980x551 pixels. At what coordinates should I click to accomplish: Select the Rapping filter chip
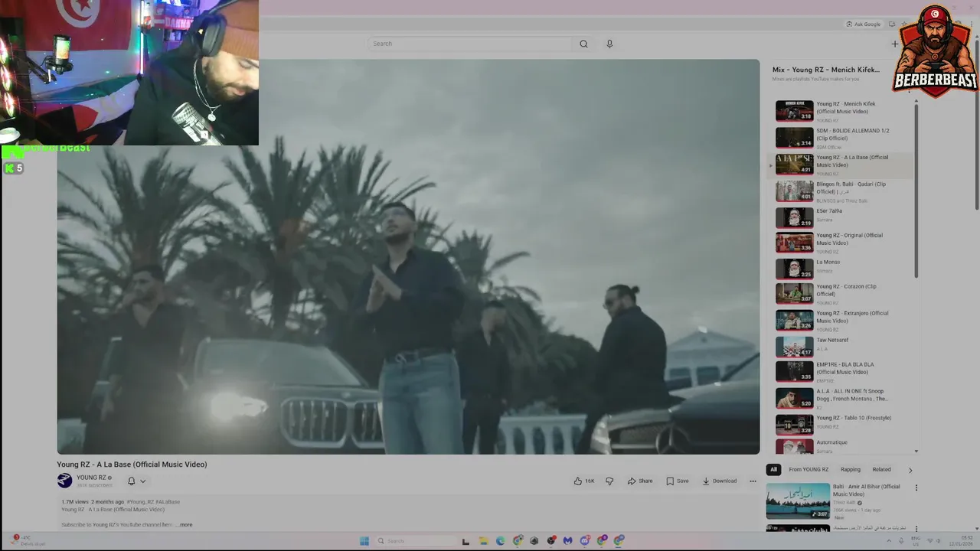tap(851, 469)
